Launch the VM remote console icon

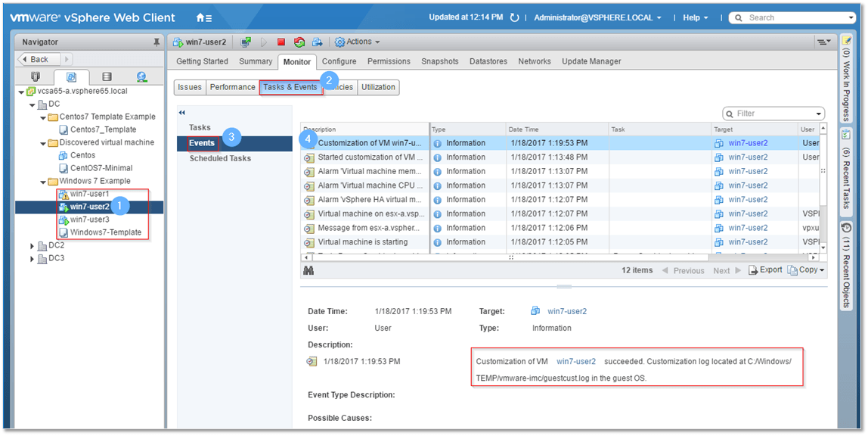coord(246,42)
